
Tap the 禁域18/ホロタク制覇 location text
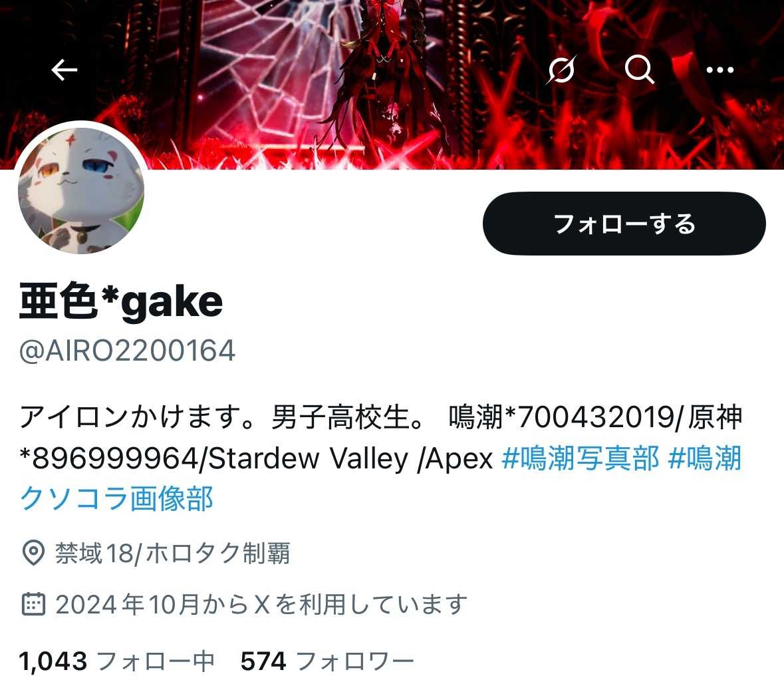[x=172, y=554]
